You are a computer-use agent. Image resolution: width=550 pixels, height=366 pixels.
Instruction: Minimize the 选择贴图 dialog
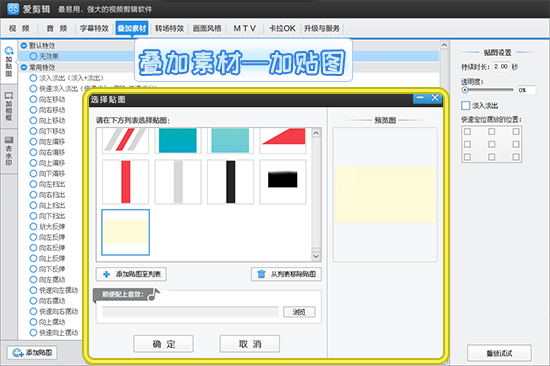420,98
